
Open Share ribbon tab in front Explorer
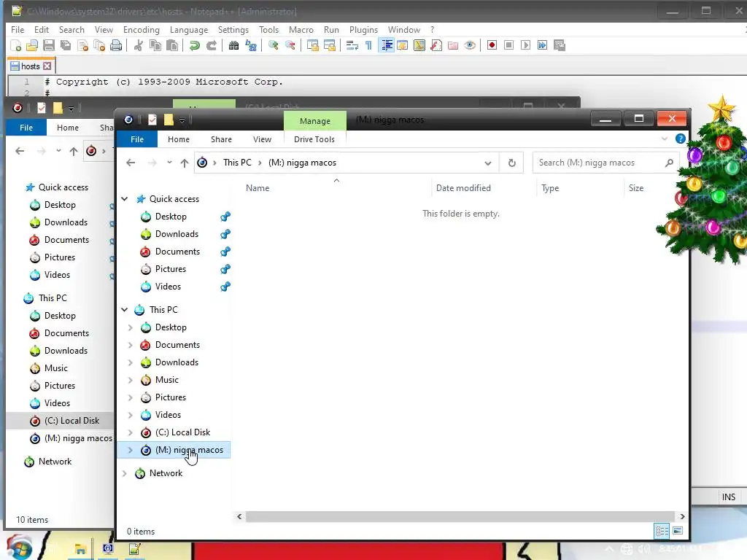(x=221, y=139)
